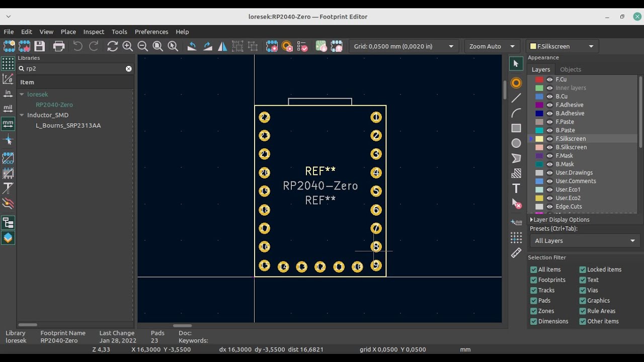Click the Rotate clockwise icon
This screenshot has width=644, height=362.
pos(207,46)
